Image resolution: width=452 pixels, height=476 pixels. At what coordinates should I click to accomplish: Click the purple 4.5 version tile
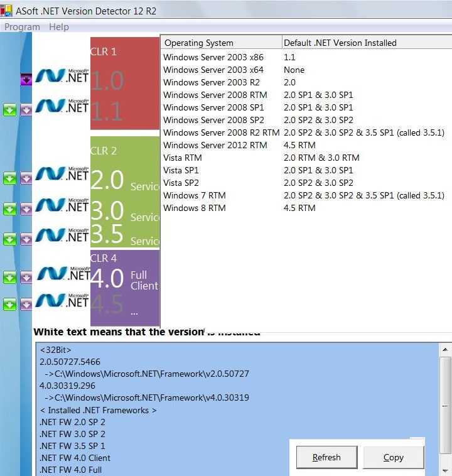pyautogui.click(x=107, y=304)
